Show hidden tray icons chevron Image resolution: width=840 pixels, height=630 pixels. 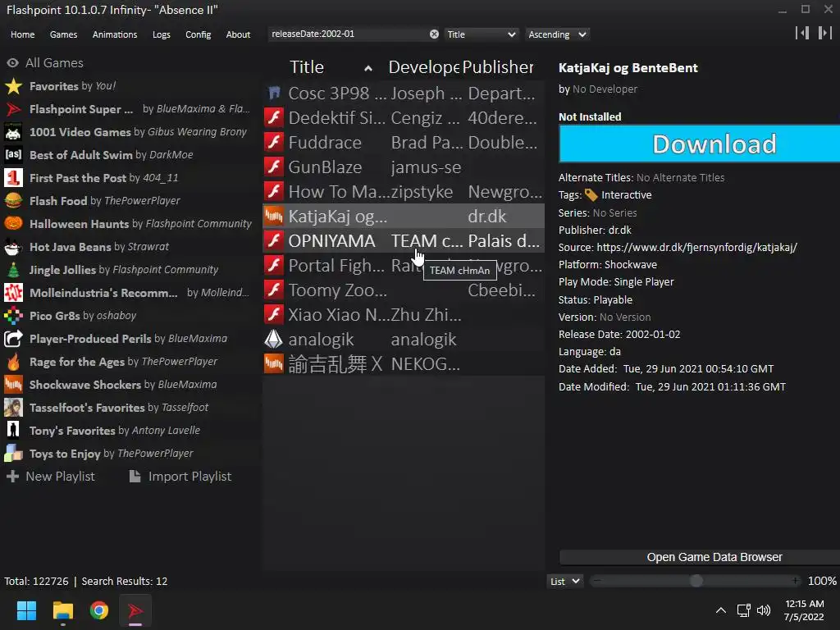coord(721,610)
